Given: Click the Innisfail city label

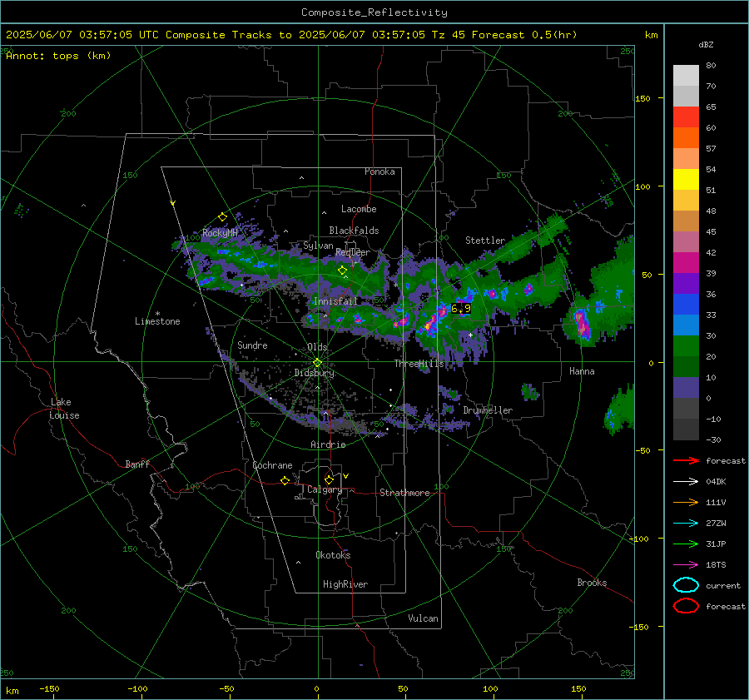Looking at the screenshot, I should point(335,301).
